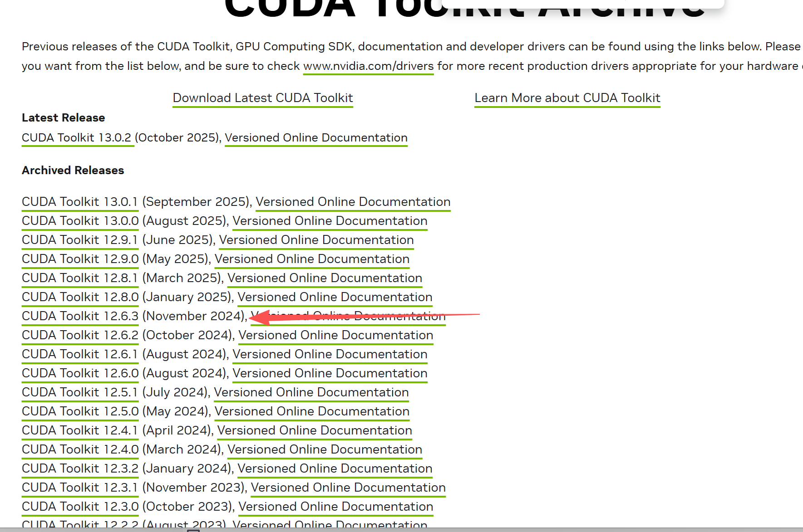Open documentation for the March 2024 release
Viewport: 803px width, 532px height.
tap(325, 449)
